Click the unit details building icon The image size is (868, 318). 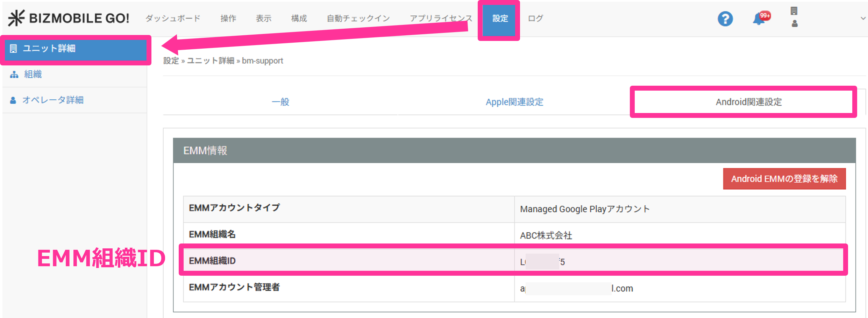[13, 49]
